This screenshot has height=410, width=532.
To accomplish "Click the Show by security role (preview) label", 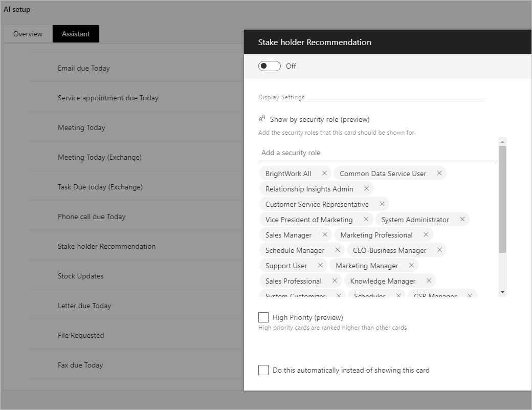I will point(320,119).
